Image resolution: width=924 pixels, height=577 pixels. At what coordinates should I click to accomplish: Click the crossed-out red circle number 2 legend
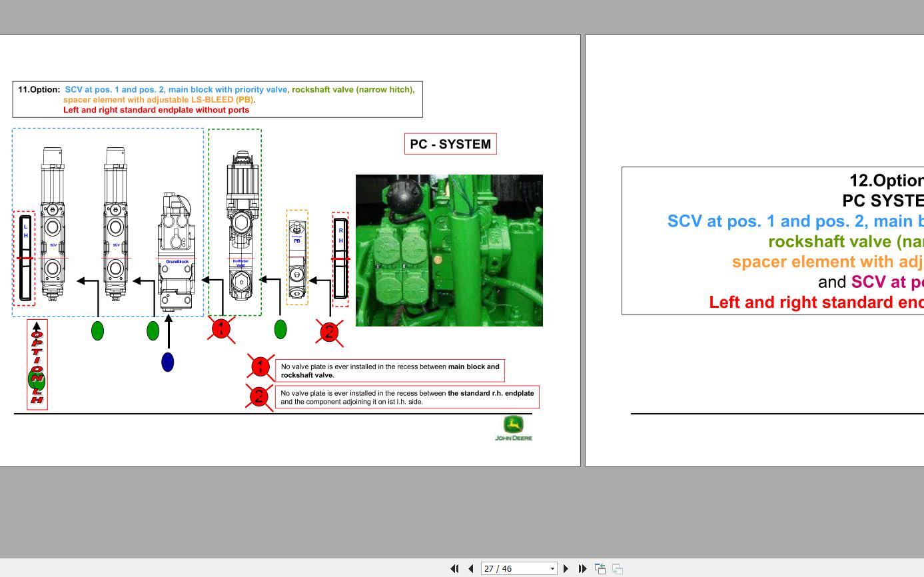259,397
